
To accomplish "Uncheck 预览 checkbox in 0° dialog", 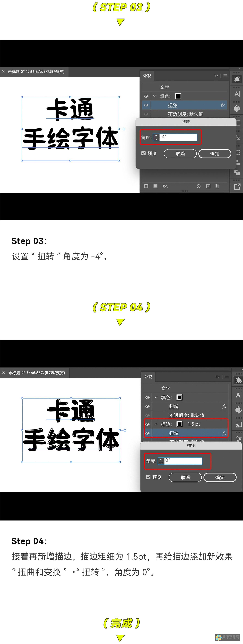I will 148,477.
